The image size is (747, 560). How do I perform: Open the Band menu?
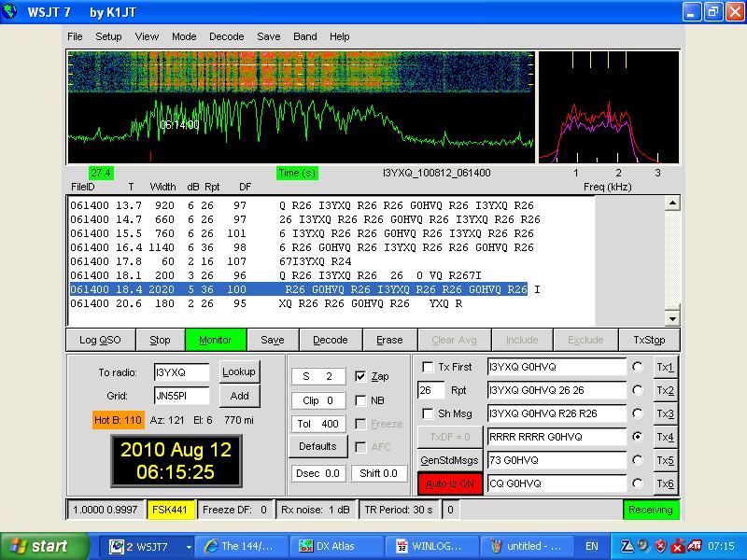tap(305, 36)
